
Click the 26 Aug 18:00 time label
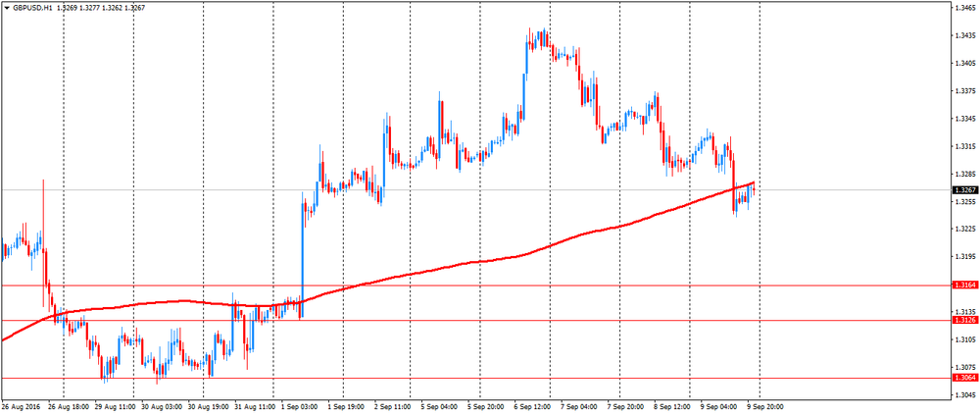[x=69, y=406]
